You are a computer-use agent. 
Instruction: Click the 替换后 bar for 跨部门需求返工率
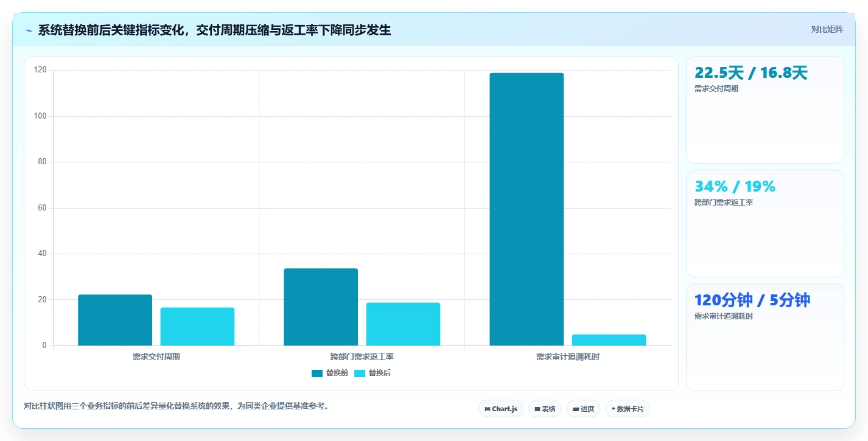tap(403, 324)
